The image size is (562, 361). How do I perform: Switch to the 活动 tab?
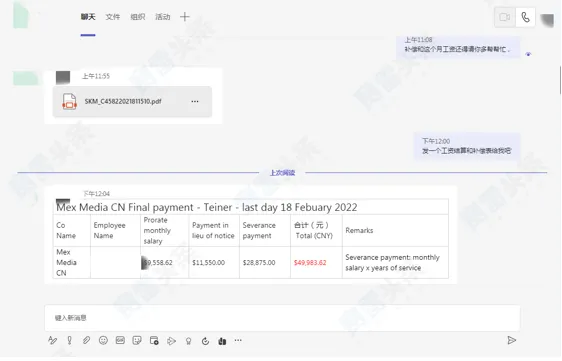[x=162, y=17]
